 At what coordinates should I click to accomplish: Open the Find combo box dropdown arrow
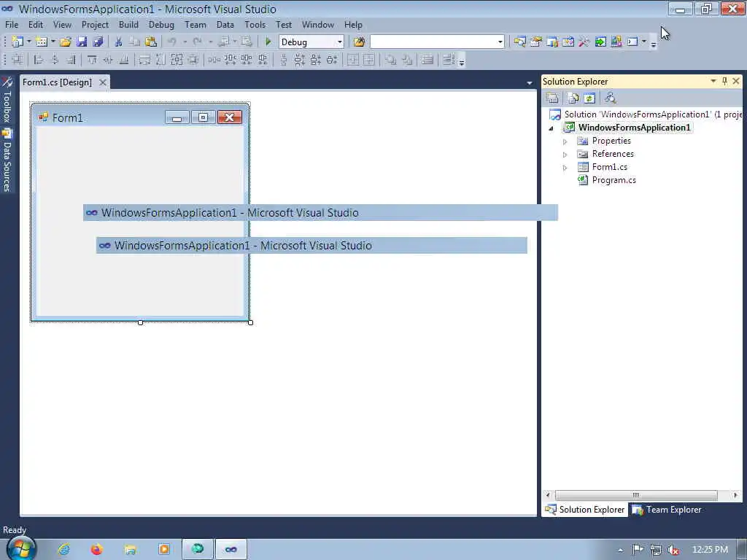pos(500,42)
